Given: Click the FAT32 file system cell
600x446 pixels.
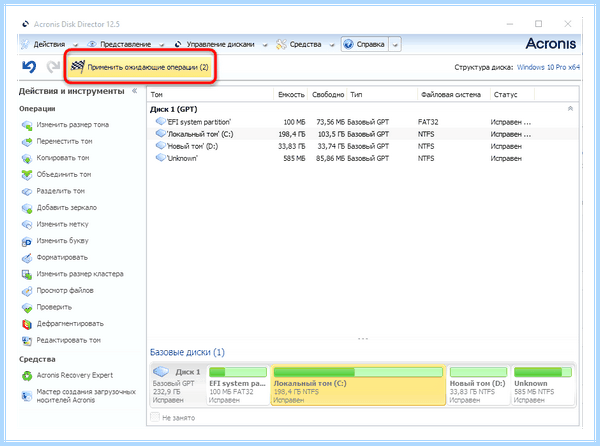Looking at the screenshot, I should tap(428, 122).
